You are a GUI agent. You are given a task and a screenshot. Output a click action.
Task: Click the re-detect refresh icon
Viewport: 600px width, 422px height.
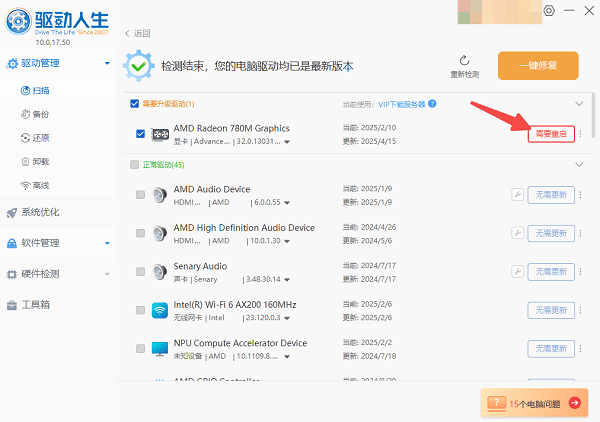click(465, 60)
